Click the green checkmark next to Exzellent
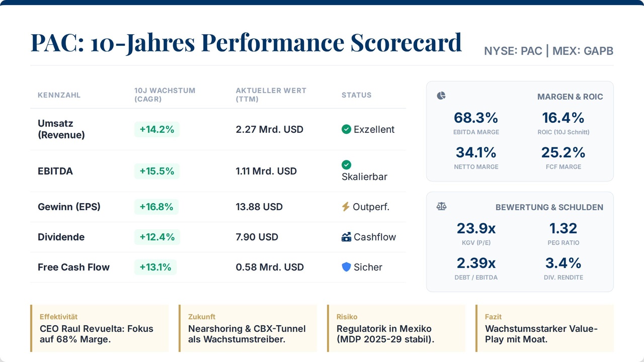Viewport: 644px width, 362px height. (346, 129)
